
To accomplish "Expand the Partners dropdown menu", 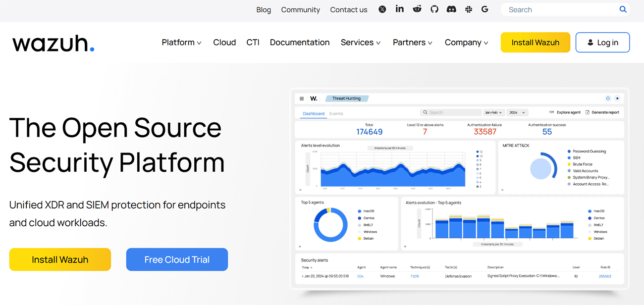I will 412,43.
